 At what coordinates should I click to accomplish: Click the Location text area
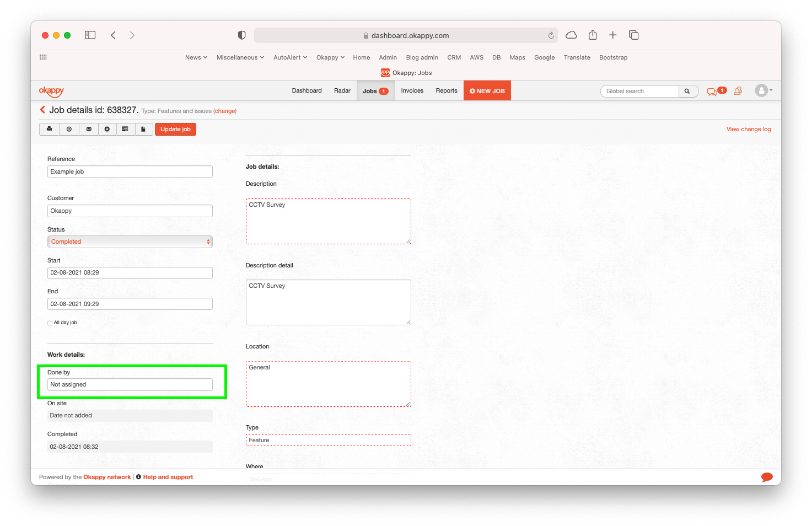click(329, 384)
